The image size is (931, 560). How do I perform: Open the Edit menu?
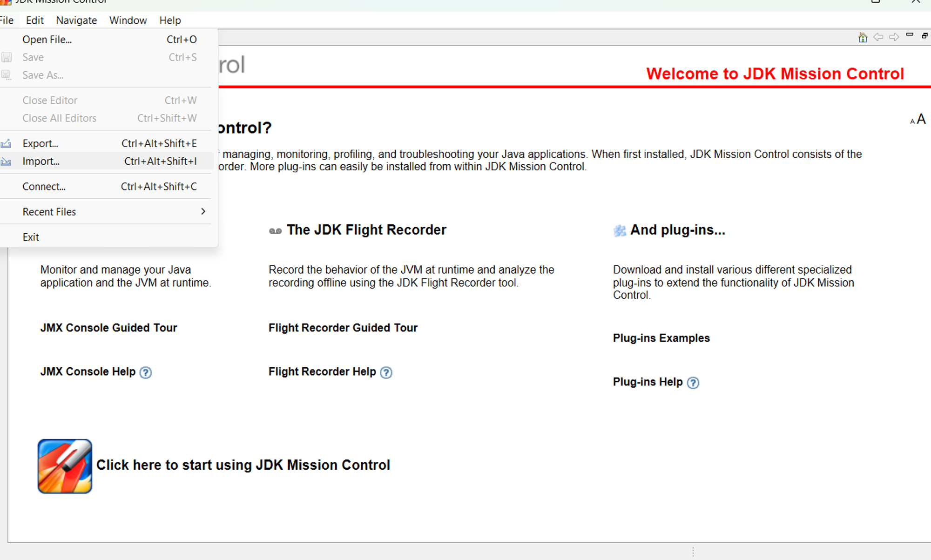35,20
